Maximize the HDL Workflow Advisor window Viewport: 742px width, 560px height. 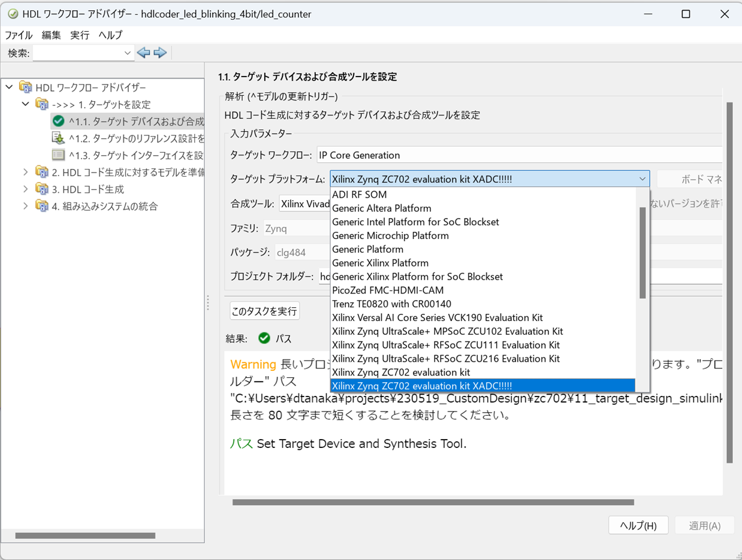686,14
